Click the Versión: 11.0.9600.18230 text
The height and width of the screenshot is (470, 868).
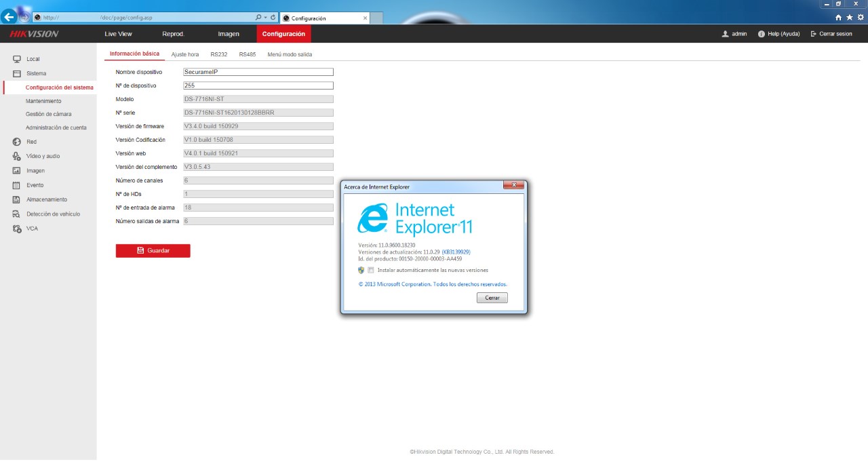(x=387, y=244)
